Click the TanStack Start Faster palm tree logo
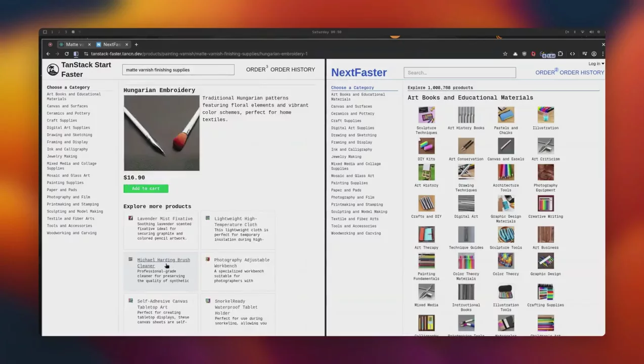This screenshot has height=364, width=644. click(x=53, y=69)
